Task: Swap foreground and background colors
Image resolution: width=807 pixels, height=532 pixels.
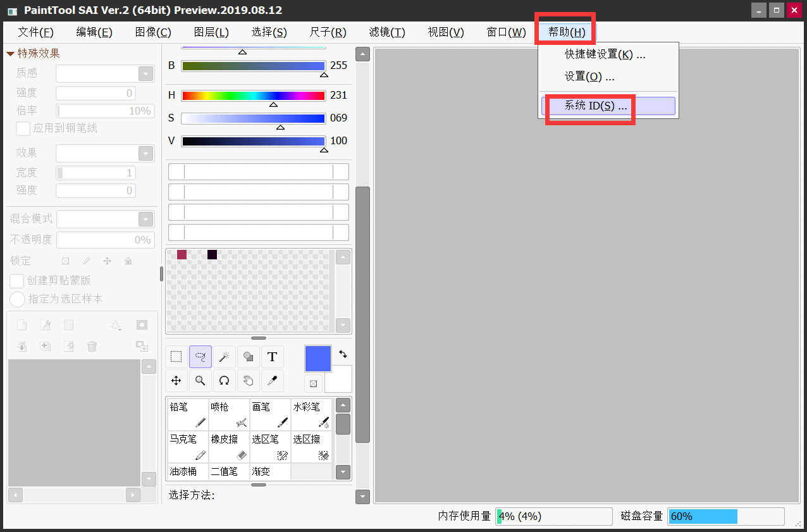Action: click(x=343, y=354)
